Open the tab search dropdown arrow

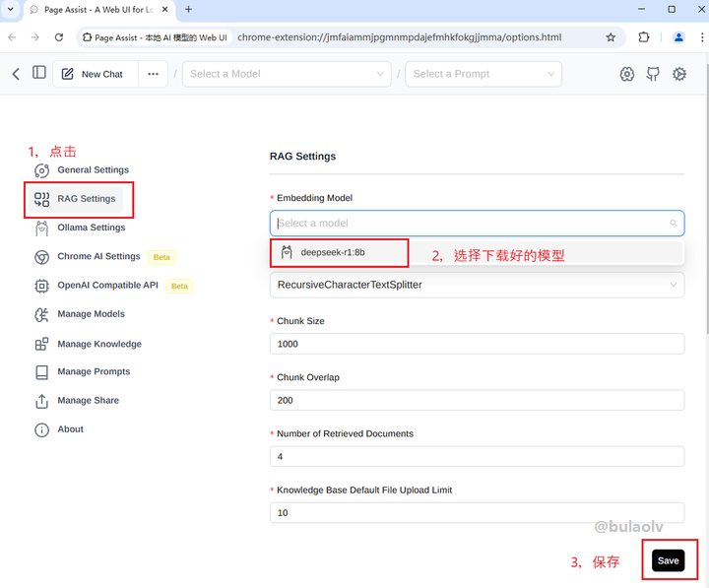[x=11, y=9]
